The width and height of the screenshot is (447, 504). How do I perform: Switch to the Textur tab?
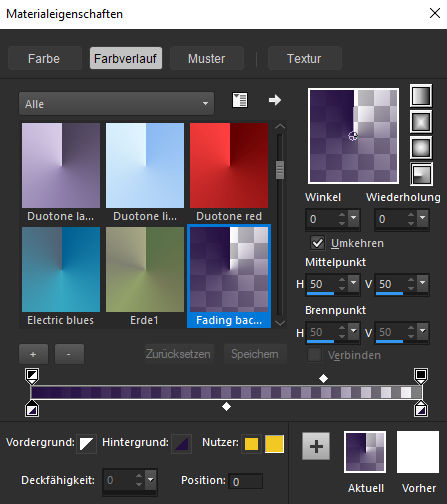(304, 58)
